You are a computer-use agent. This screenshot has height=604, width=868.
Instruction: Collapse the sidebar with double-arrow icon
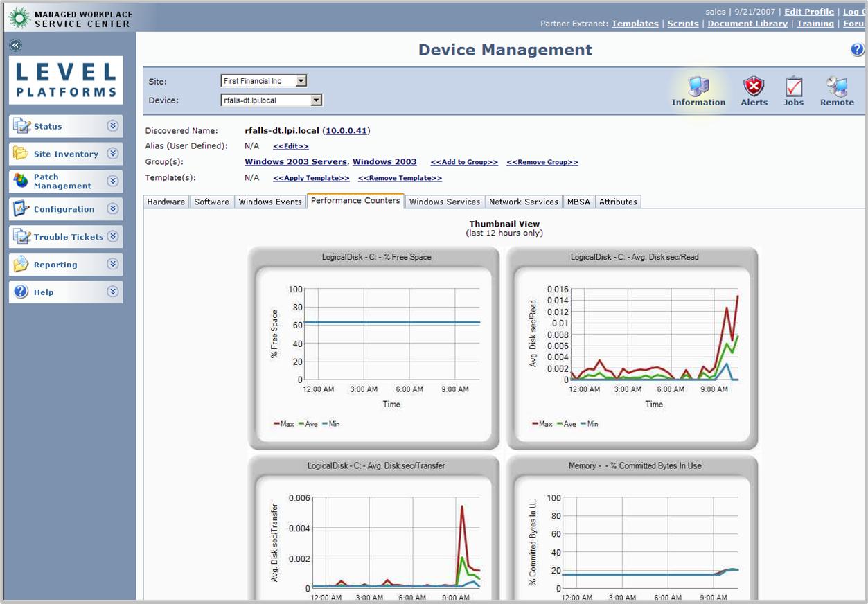[x=16, y=46]
